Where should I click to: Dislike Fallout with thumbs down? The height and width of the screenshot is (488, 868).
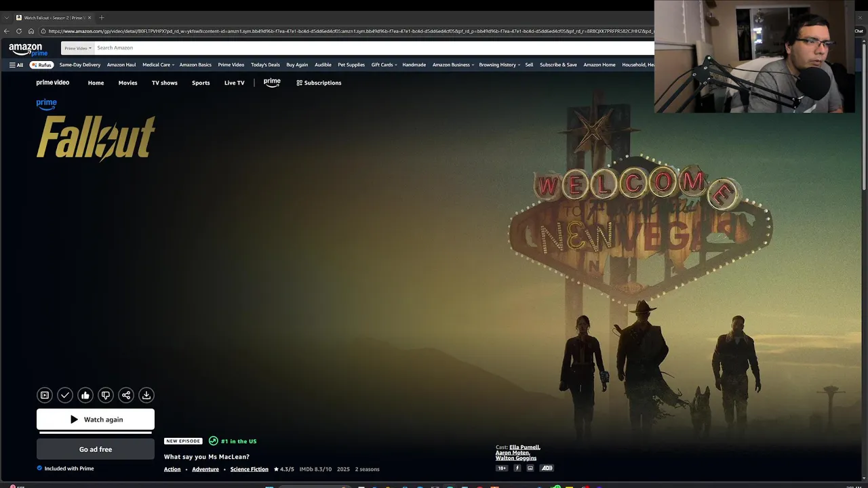tap(106, 395)
